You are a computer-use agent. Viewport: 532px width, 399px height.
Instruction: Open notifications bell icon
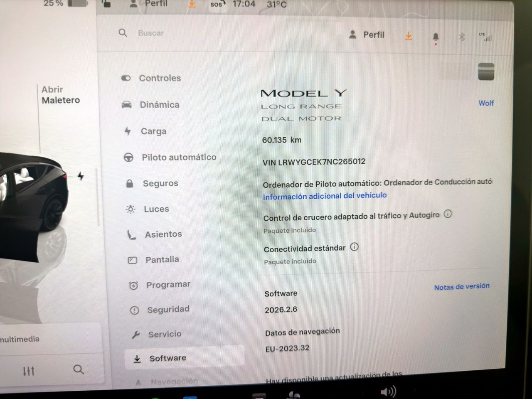[436, 38]
